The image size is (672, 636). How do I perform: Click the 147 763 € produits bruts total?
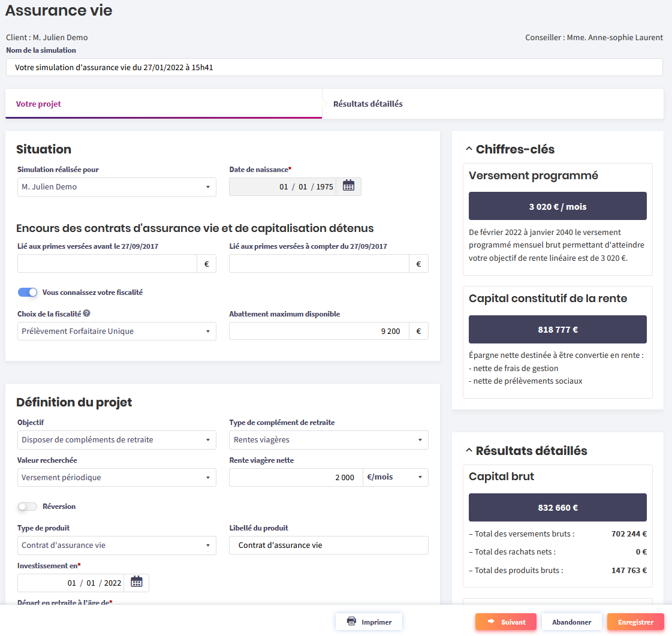click(629, 570)
